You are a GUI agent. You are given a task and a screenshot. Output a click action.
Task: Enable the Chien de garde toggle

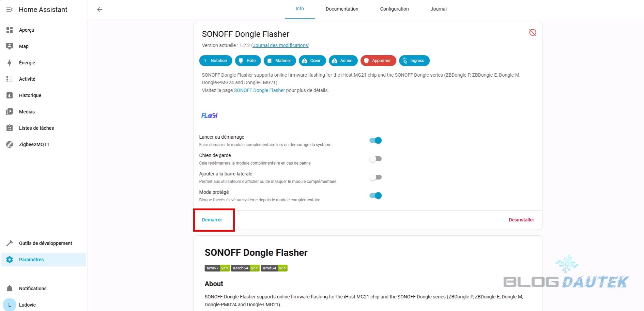point(375,159)
